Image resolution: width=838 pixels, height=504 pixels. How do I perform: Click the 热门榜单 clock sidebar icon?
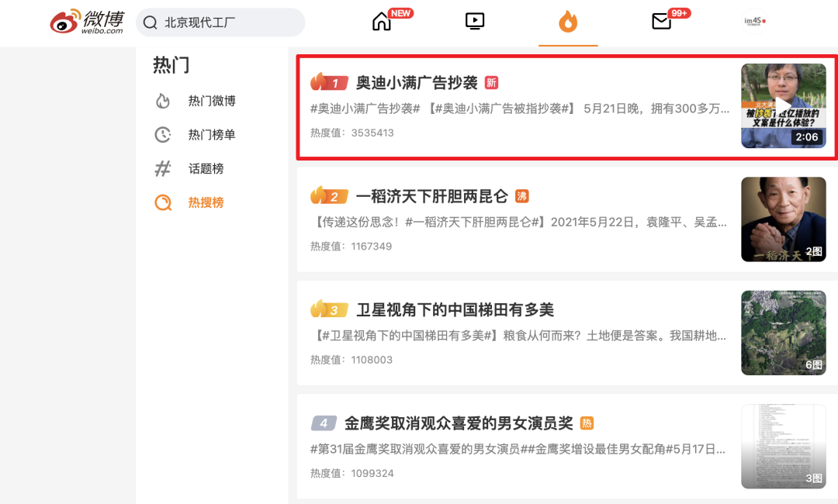point(161,134)
